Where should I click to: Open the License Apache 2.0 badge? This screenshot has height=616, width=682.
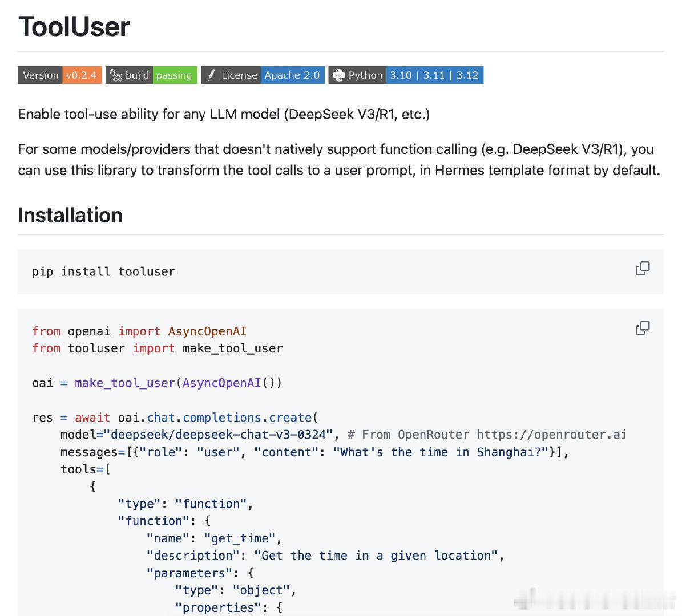(x=263, y=75)
